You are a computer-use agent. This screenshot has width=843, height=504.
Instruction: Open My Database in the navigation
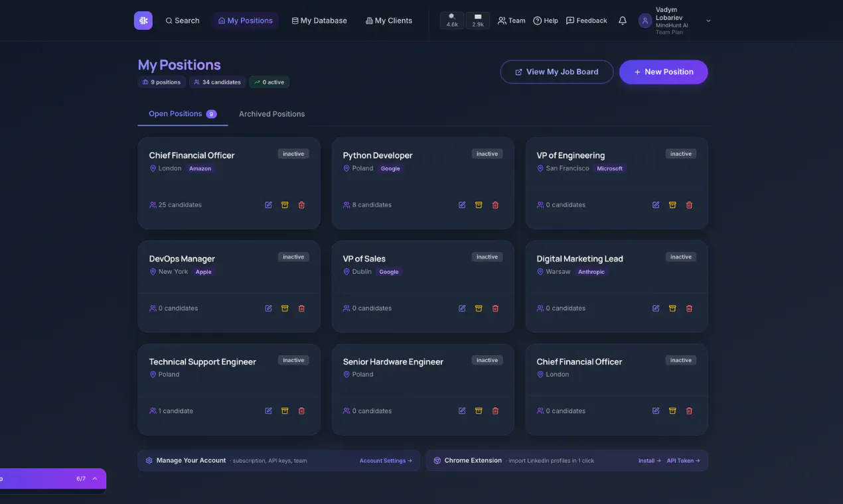tap(319, 21)
